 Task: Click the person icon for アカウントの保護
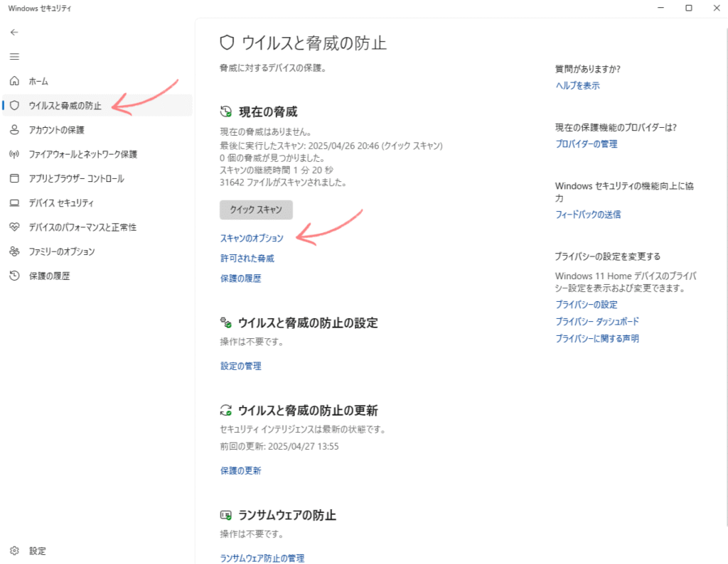pyautogui.click(x=14, y=129)
